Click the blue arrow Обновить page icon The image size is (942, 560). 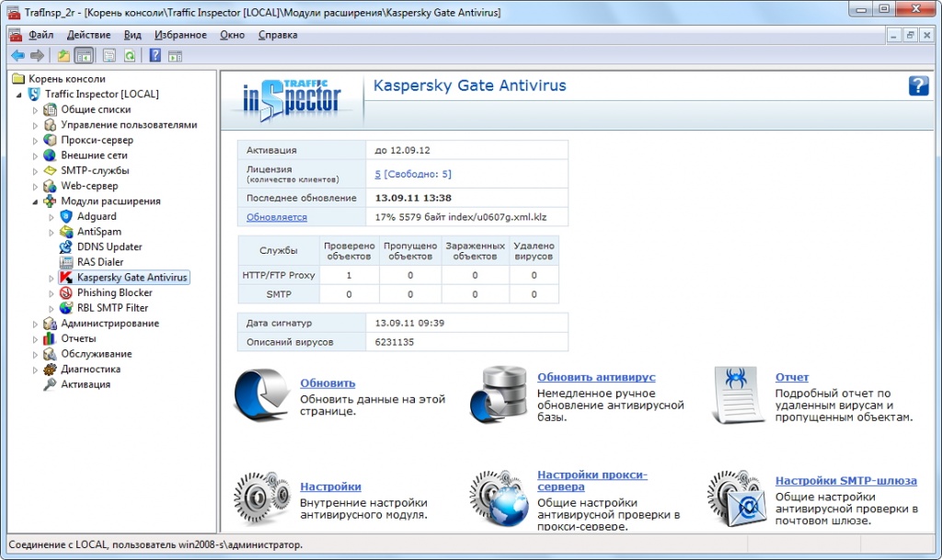(x=262, y=394)
